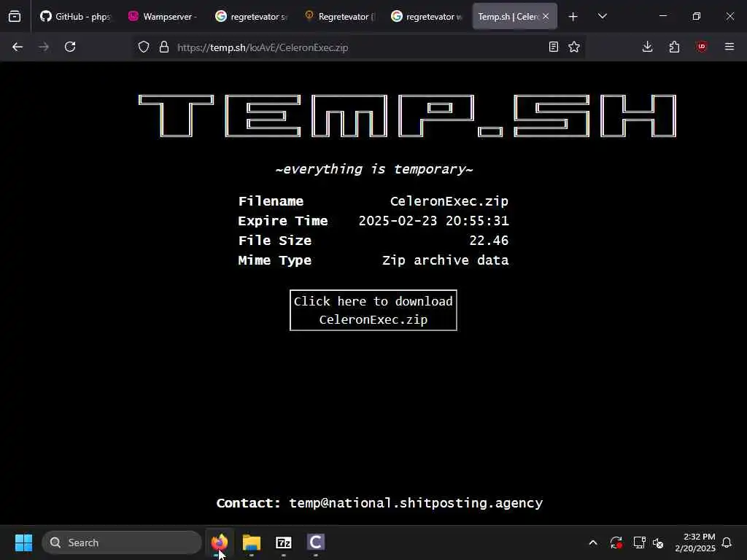
Task: Minimize the Firefox window
Action: click(662, 16)
